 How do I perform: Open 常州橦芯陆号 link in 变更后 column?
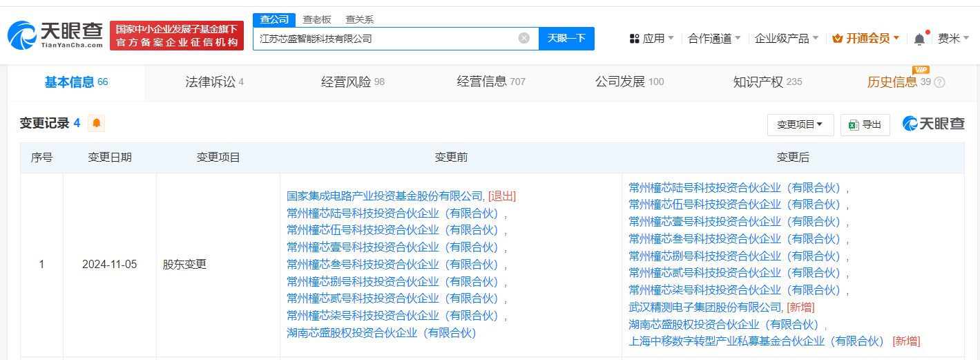coord(734,187)
